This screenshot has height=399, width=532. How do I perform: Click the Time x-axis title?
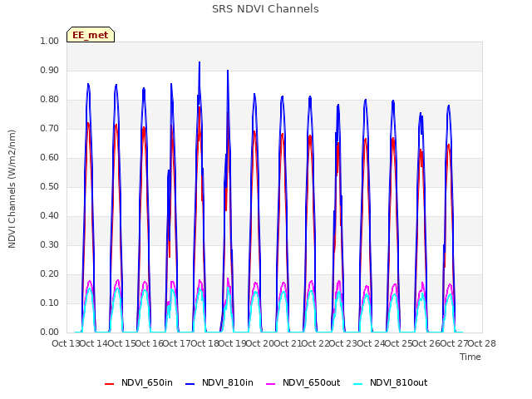[x=470, y=357]
